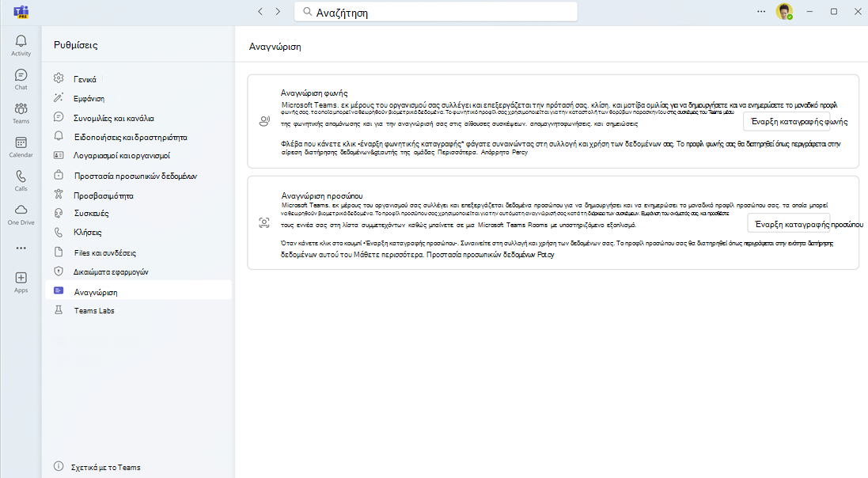Go forward with the right arrow
This screenshot has height=478, width=868.
(x=278, y=12)
